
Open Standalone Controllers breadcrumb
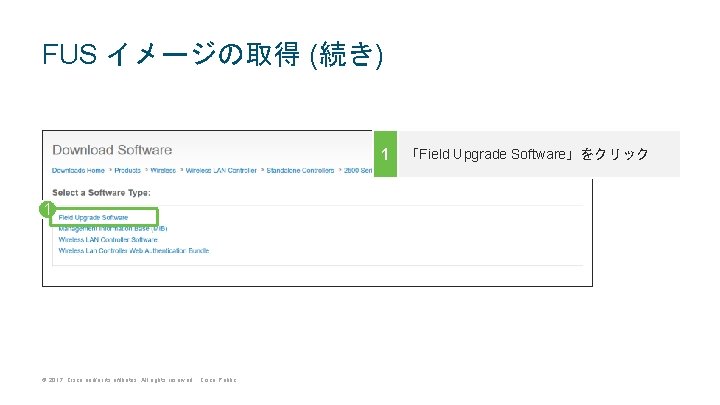(x=300, y=170)
